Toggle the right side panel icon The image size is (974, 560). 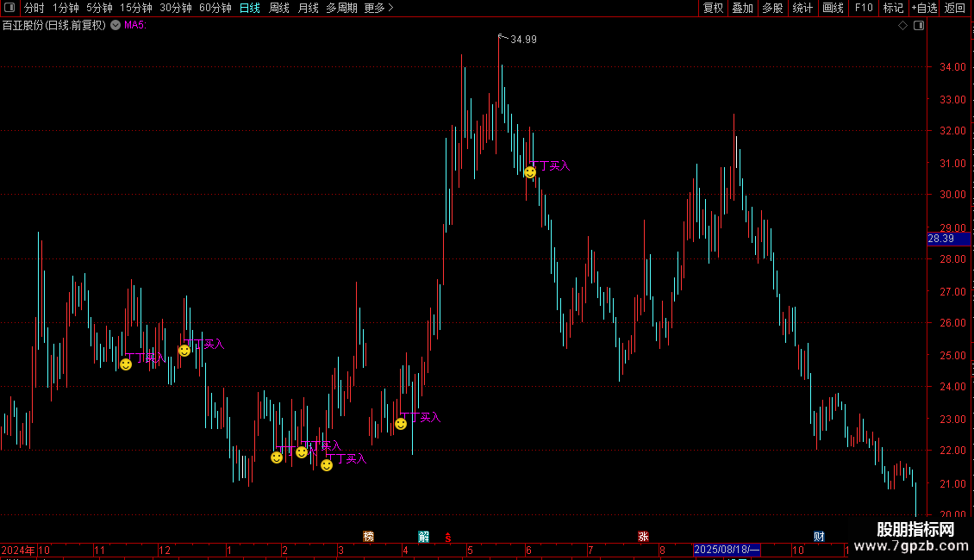coord(919,26)
